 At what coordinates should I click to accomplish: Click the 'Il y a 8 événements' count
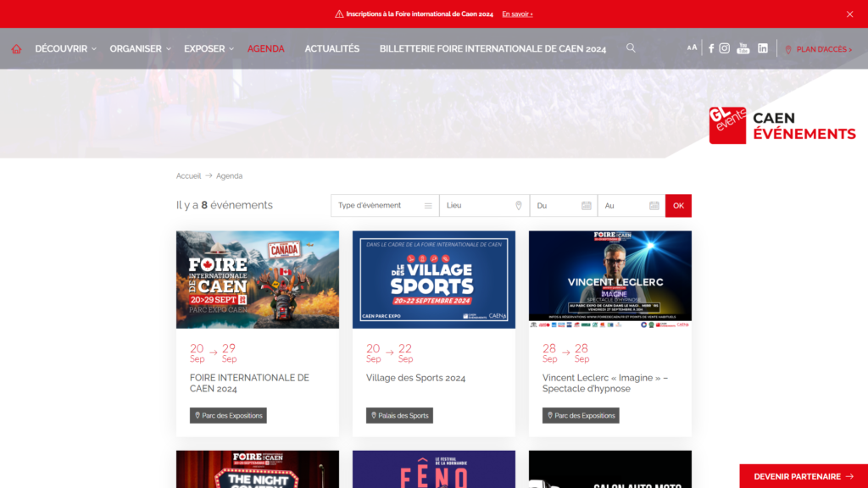pos(224,205)
